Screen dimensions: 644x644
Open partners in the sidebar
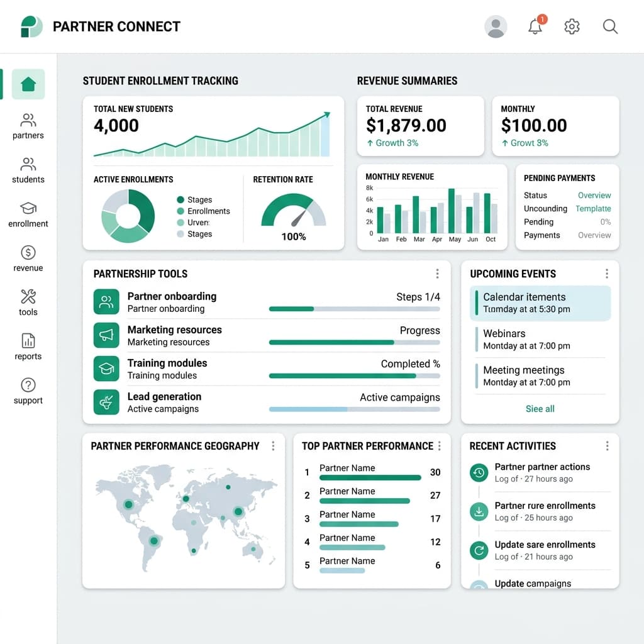[x=28, y=126]
